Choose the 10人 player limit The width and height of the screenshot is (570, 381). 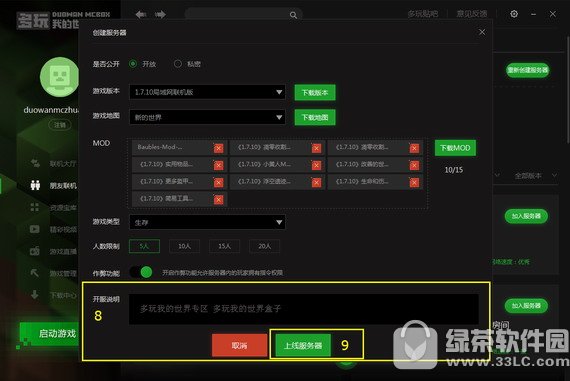(x=184, y=246)
